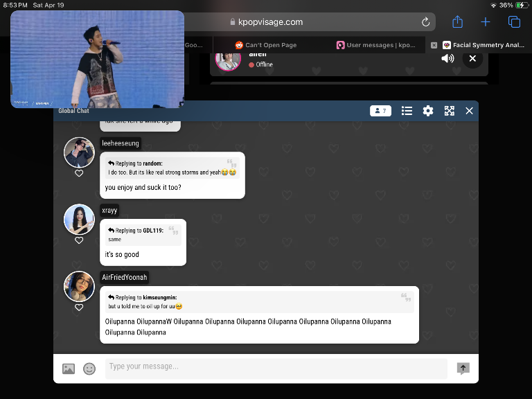
Task: Click the AirFriedYoonah username label
Action: tap(124, 278)
